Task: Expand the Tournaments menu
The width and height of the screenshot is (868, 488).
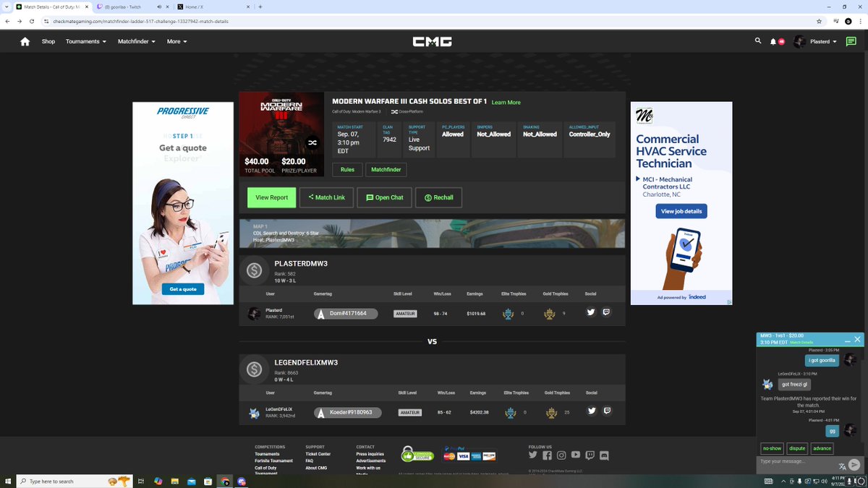Action: (x=86, y=41)
